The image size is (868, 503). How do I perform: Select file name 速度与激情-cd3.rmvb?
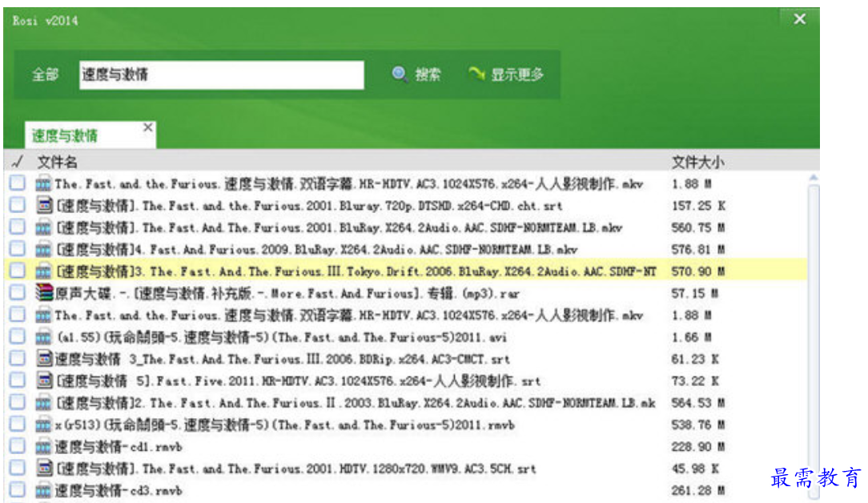pos(119,490)
